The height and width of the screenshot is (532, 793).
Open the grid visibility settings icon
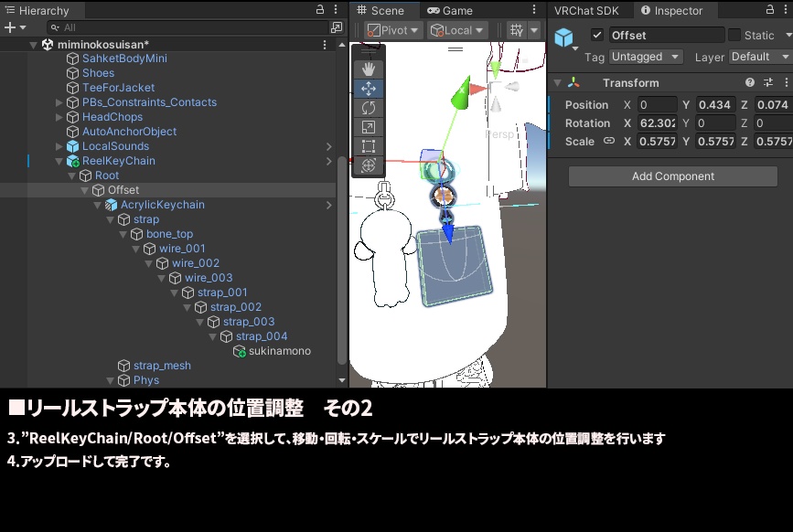515,30
